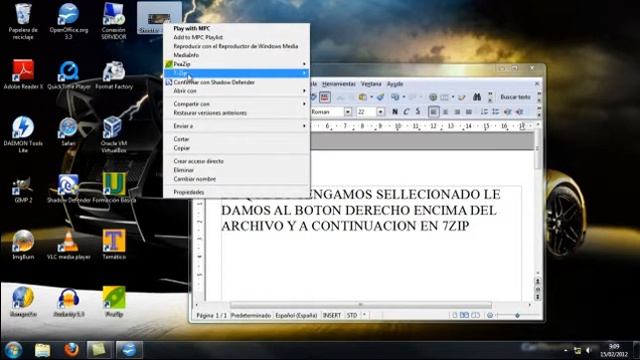Launch the Adobe Reader X desktop icon
The height and width of the screenshot is (360, 640).
23,75
